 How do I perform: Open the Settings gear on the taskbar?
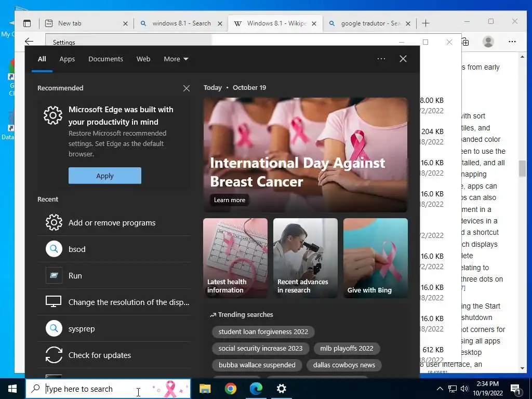click(x=281, y=389)
